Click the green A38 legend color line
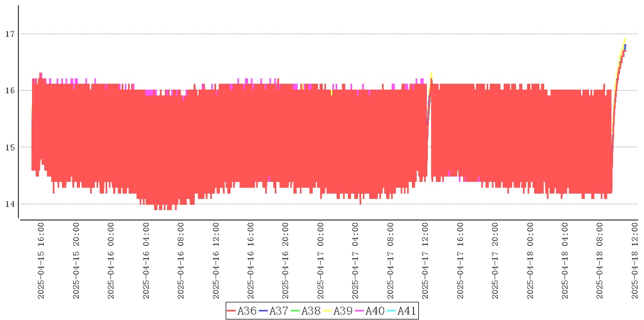 pyautogui.click(x=296, y=311)
